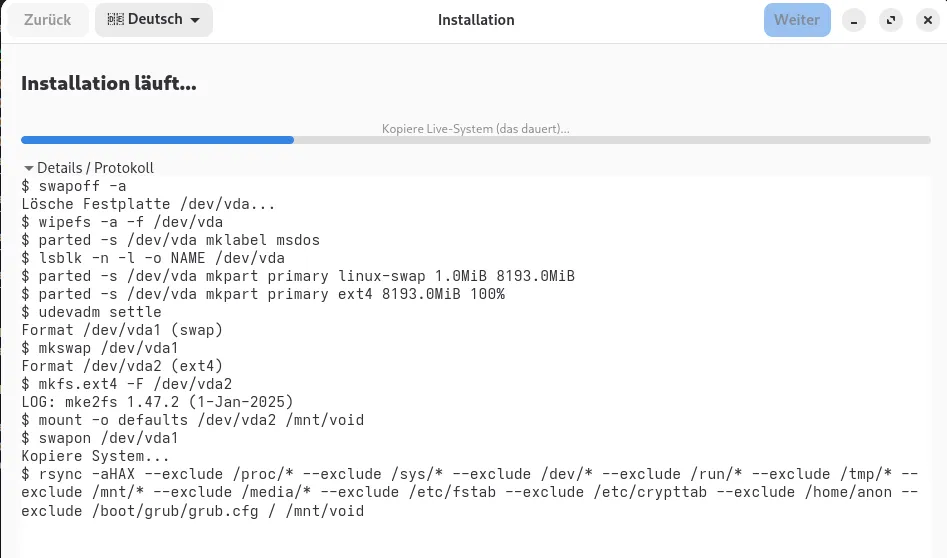Click the '$ udevadm settle' log entry

click(x=91, y=312)
